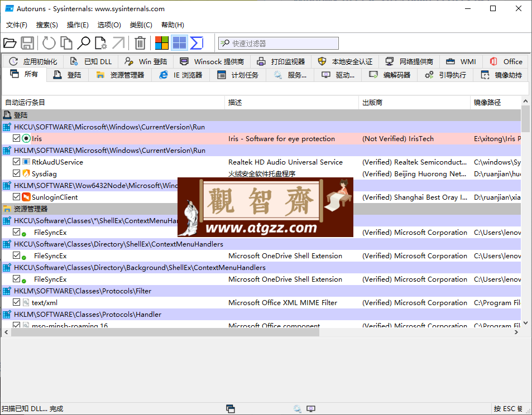
Task: Click the Sysdiag shield icon
Action: pyautogui.click(x=26, y=173)
